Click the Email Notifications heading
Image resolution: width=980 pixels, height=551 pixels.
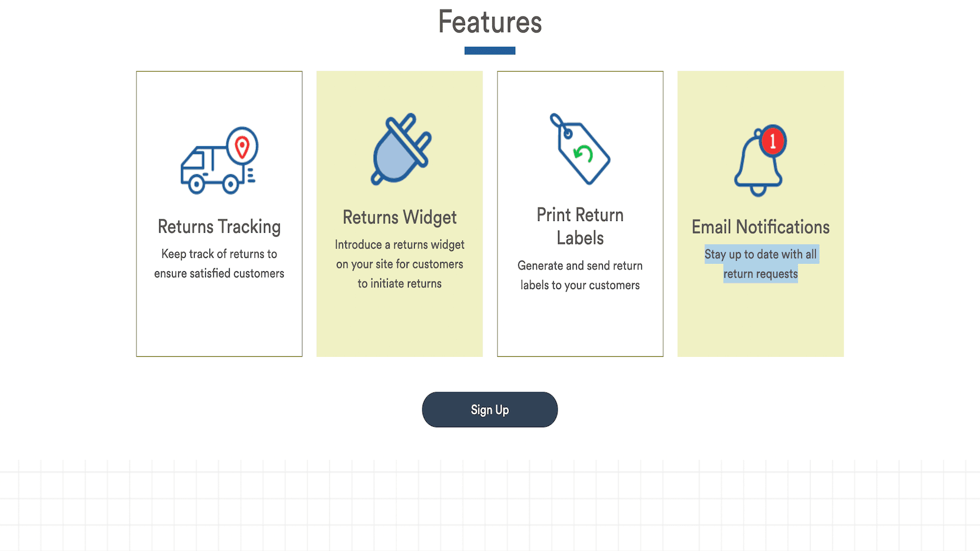click(x=760, y=227)
